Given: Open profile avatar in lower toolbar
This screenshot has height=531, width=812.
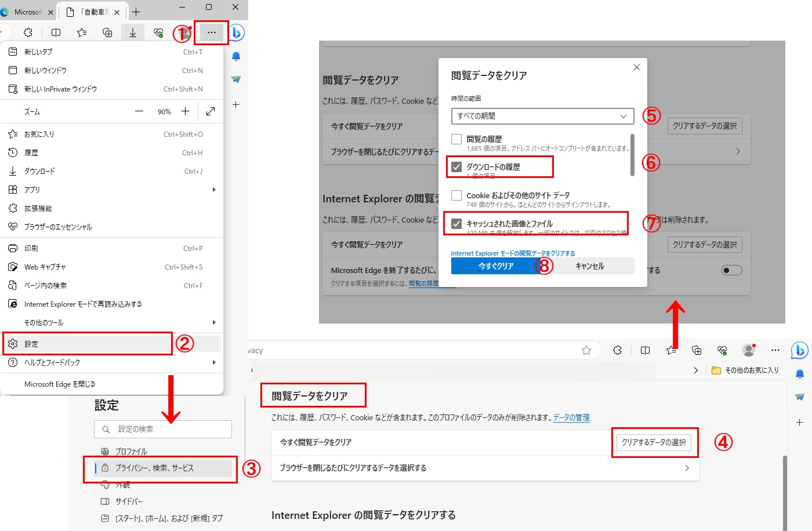Looking at the screenshot, I should click(749, 350).
